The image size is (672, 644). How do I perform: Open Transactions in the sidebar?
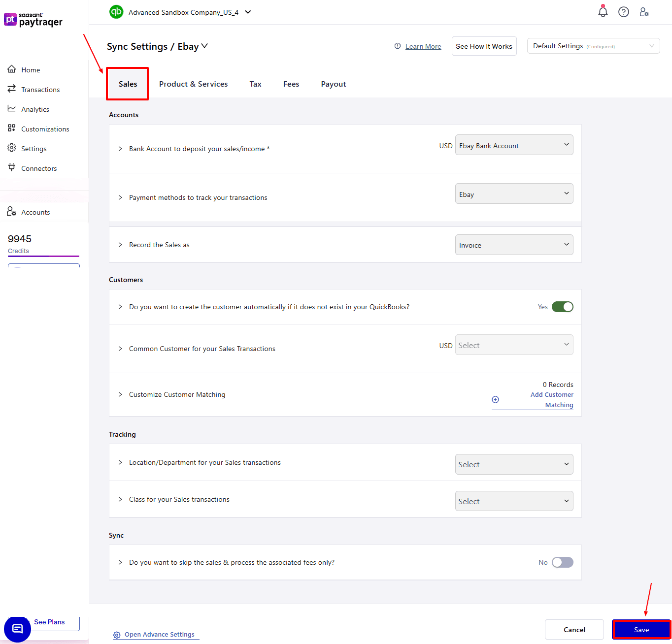tap(40, 90)
